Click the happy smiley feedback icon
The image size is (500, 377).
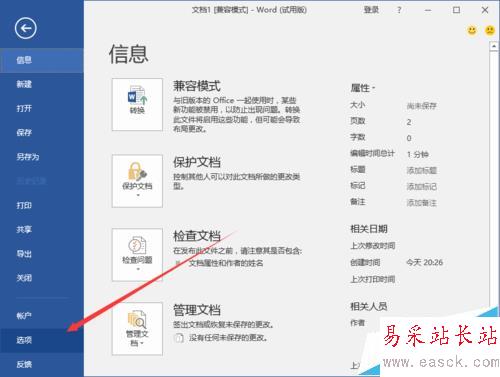pyautogui.click(x=472, y=31)
